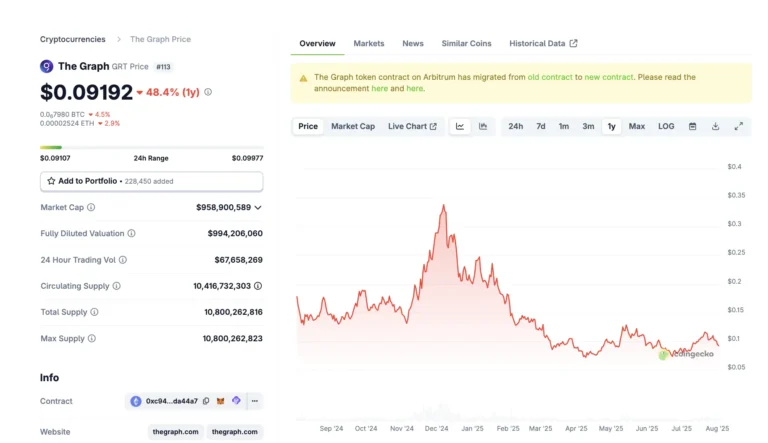Expand the Market Cap value chevron
The width and height of the screenshot is (768, 443).
point(258,207)
